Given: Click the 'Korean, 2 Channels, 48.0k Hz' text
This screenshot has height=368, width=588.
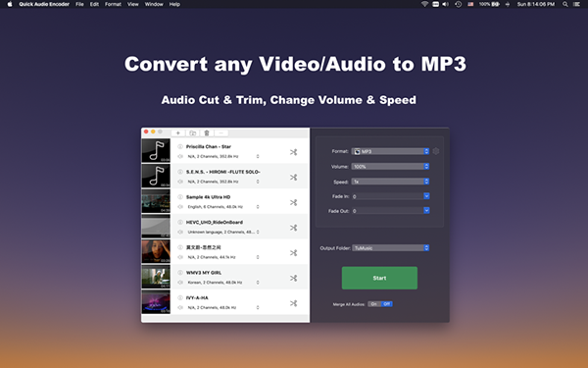Looking at the screenshot, I should 215,282.
